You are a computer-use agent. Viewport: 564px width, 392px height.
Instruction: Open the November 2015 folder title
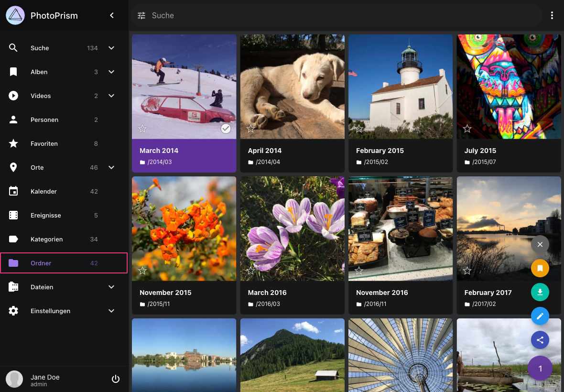click(165, 293)
